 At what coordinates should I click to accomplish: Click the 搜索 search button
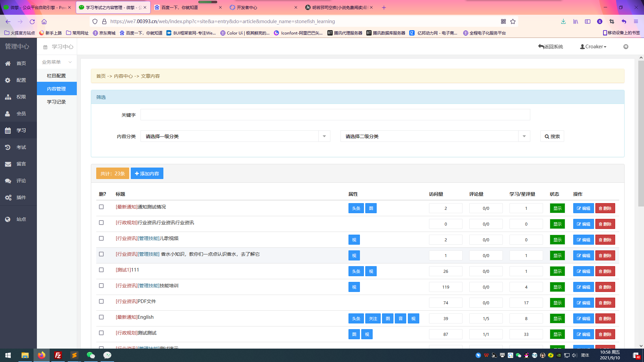pyautogui.click(x=552, y=136)
